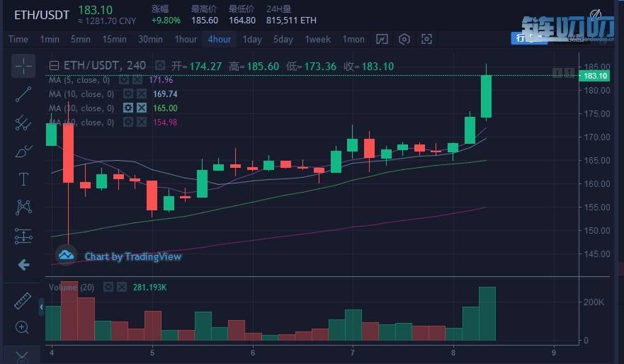The height and width of the screenshot is (364, 624).
Task: Click the ETH/USDT pair title
Action: [x=41, y=15]
